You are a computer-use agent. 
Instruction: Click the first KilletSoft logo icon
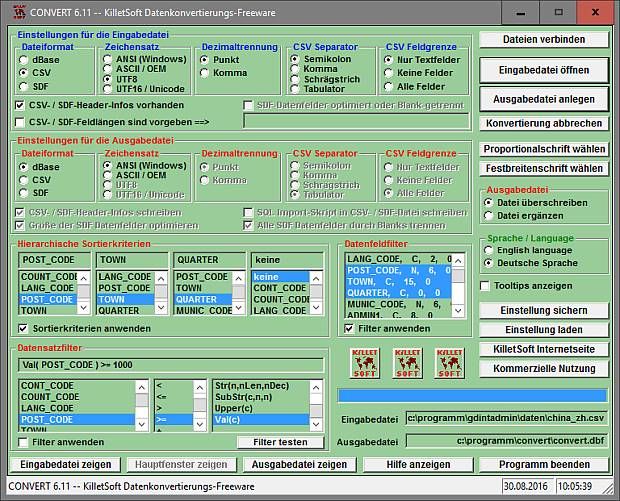[365, 363]
